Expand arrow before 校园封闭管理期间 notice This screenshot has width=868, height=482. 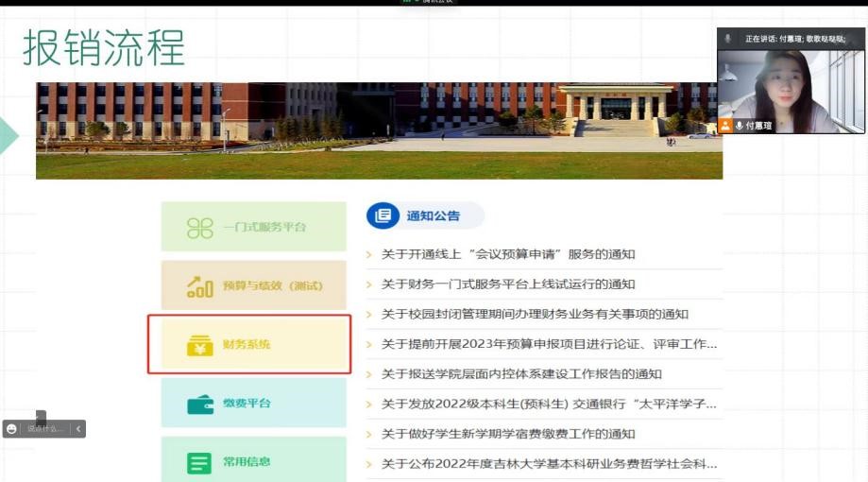tap(370, 315)
